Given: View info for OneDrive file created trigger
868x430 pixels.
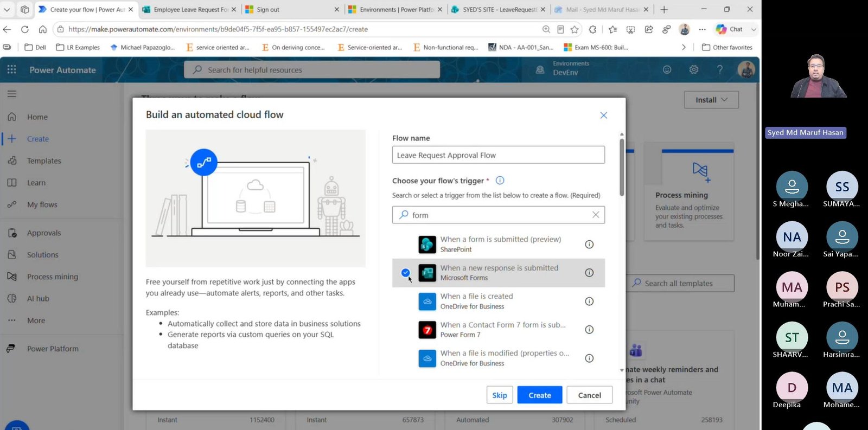Looking at the screenshot, I should click(589, 301).
